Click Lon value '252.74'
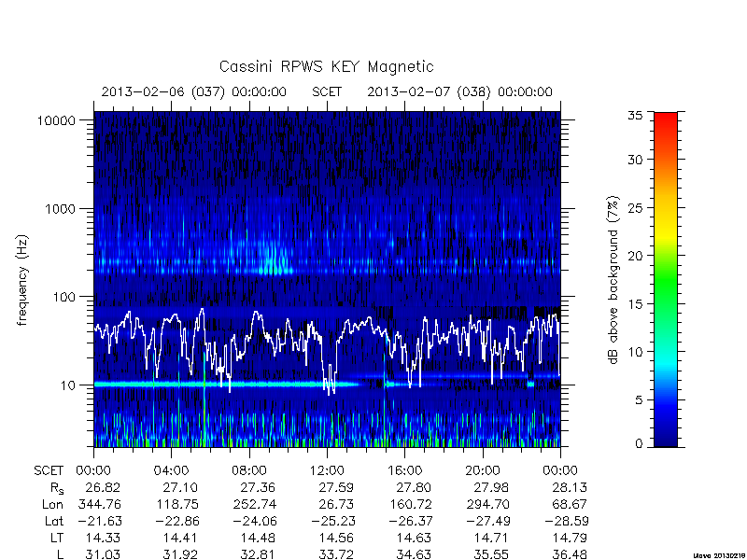This screenshot has width=747, height=560. 255,504
